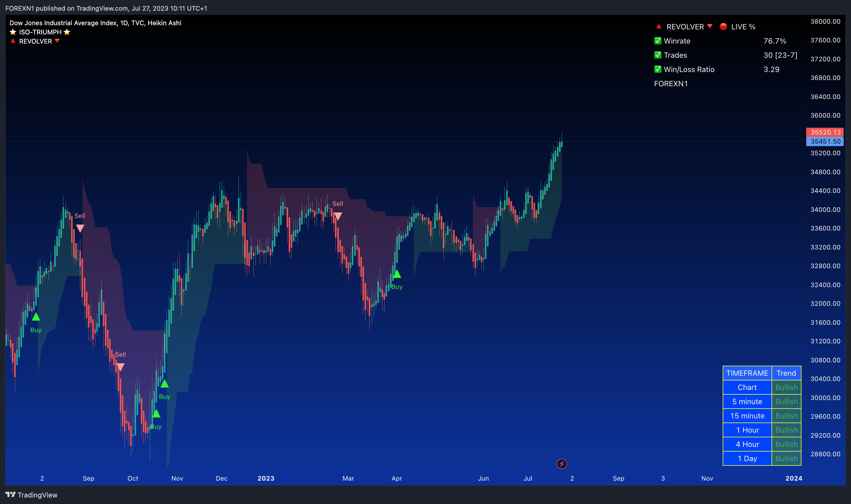Click the 5 minute timeframe cell

click(747, 402)
